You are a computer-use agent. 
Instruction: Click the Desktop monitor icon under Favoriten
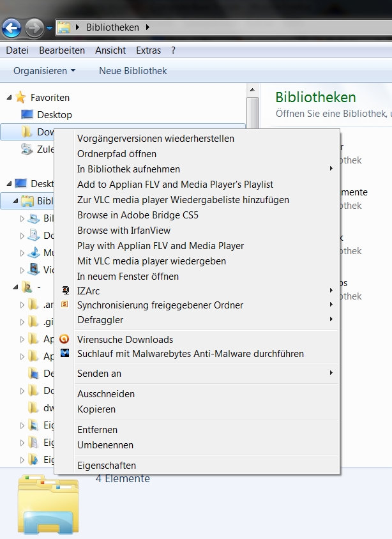coord(27,114)
